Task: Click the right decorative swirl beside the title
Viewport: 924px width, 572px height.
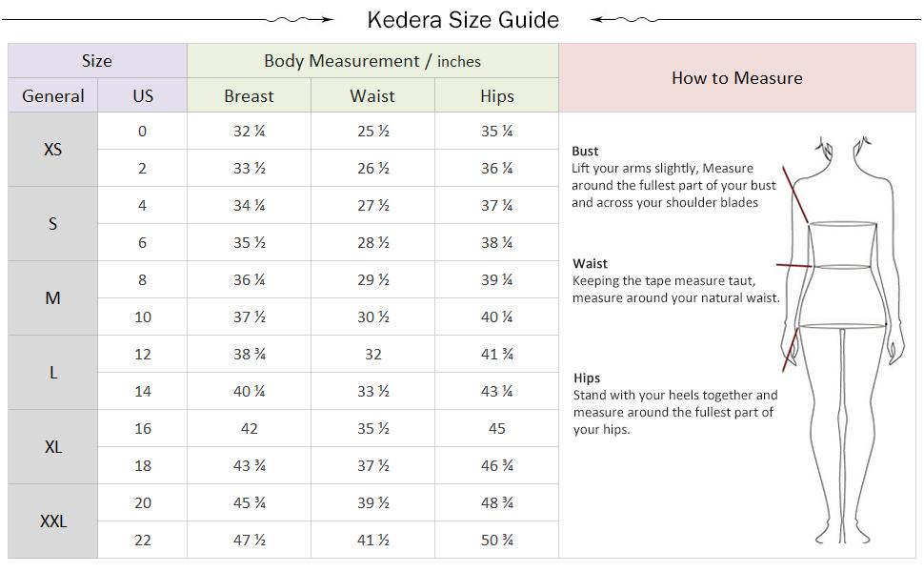Action: (x=625, y=19)
